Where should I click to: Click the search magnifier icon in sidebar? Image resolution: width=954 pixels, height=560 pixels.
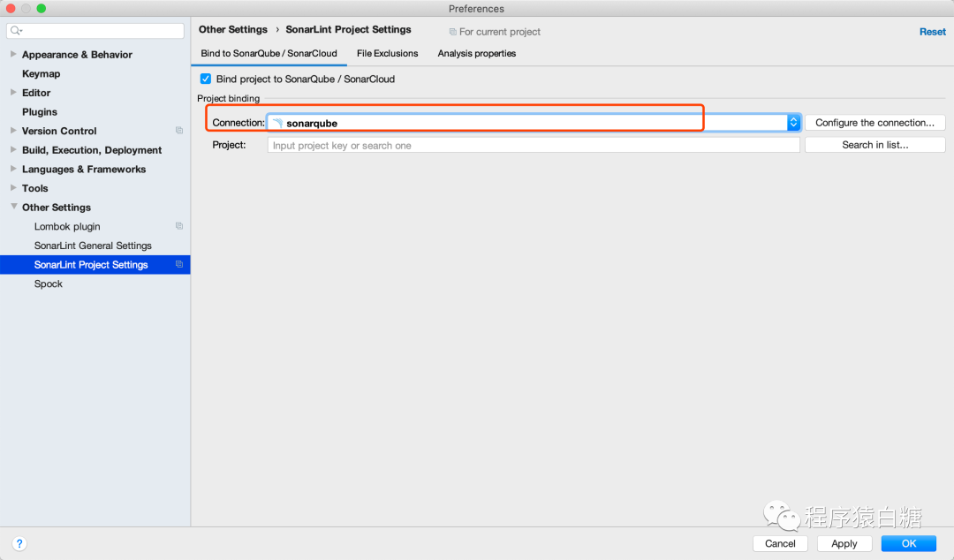tap(16, 31)
